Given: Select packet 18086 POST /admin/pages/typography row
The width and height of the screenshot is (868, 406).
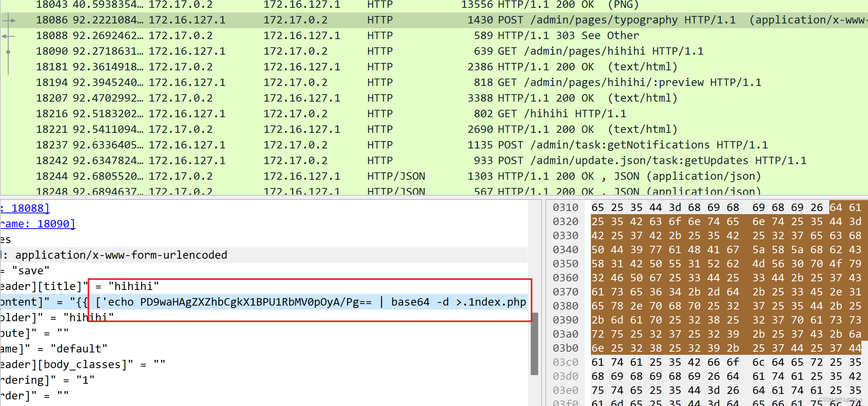Looking at the screenshot, I should click(x=434, y=20).
